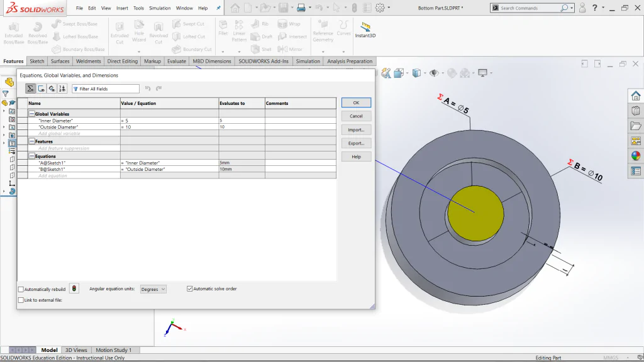This screenshot has height=362, width=644.
Task: Collapse the Global Variables section
Action: pos(31,114)
